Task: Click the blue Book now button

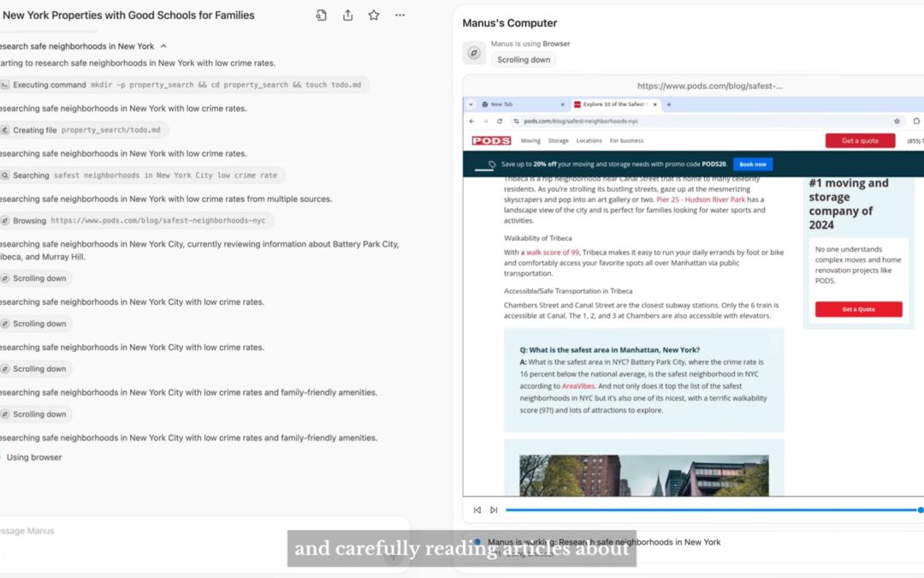Action: (753, 164)
